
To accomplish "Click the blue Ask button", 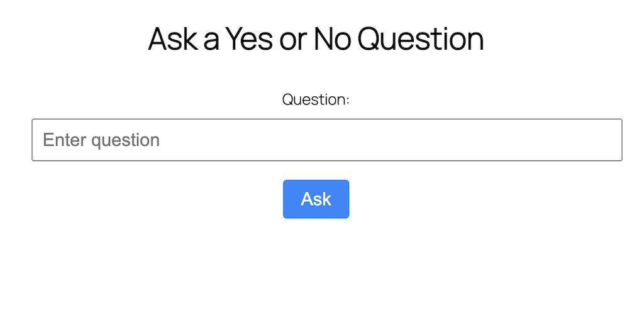I will (316, 199).
